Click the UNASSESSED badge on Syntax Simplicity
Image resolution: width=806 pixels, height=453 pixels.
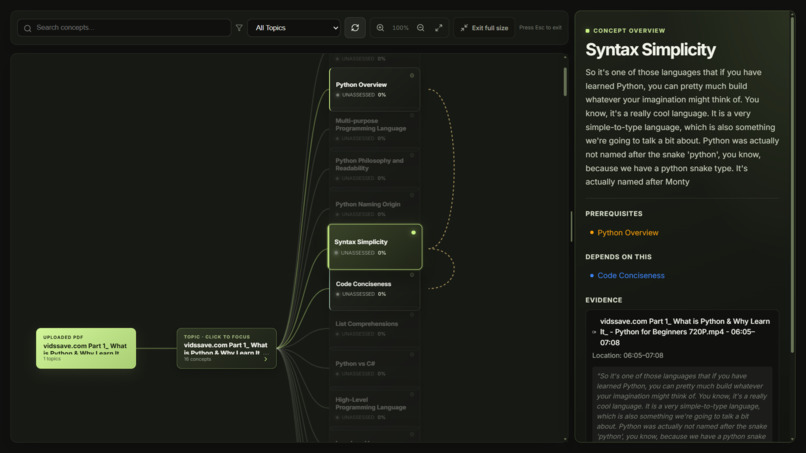[357, 253]
